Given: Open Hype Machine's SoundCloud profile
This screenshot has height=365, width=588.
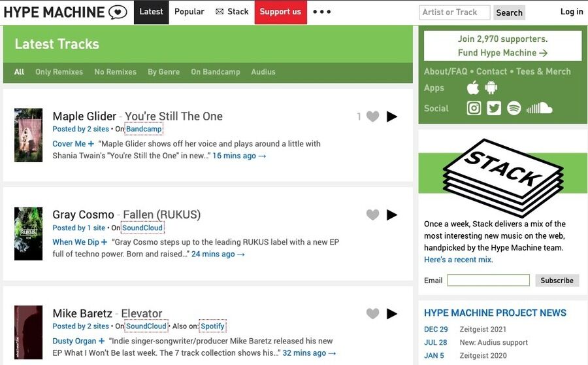Looking at the screenshot, I should 539,108.
